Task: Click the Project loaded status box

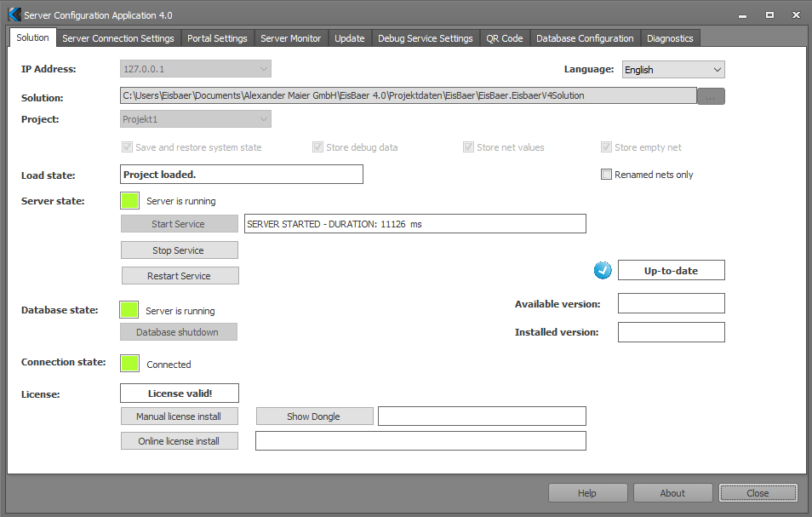Action: [x=242, y=174]
